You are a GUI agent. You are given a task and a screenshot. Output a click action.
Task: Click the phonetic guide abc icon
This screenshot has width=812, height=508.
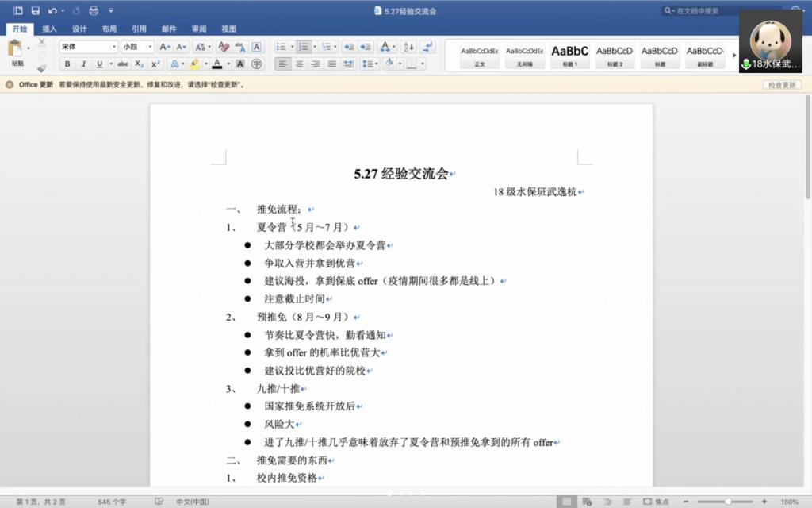[239, 47]
